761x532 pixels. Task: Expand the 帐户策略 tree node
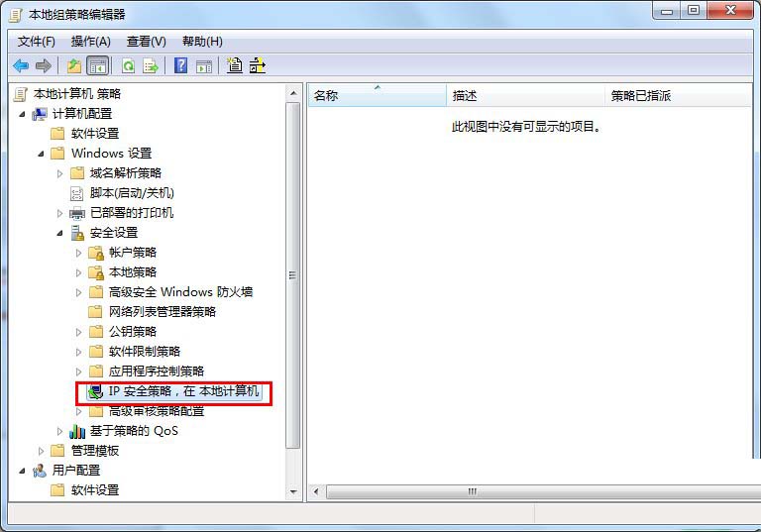pos(78,253)
